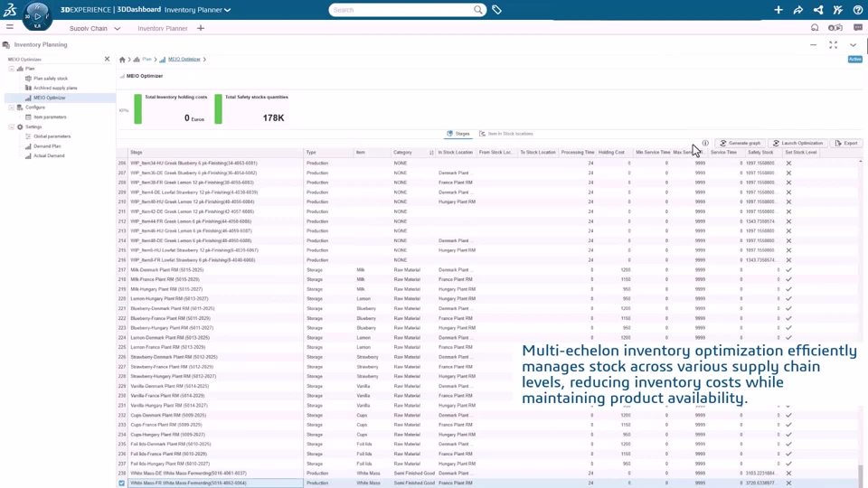The width and height of the screenshot is (868, 488).
Task: Open Item parameters in the tree
Action: pos(50,117)
